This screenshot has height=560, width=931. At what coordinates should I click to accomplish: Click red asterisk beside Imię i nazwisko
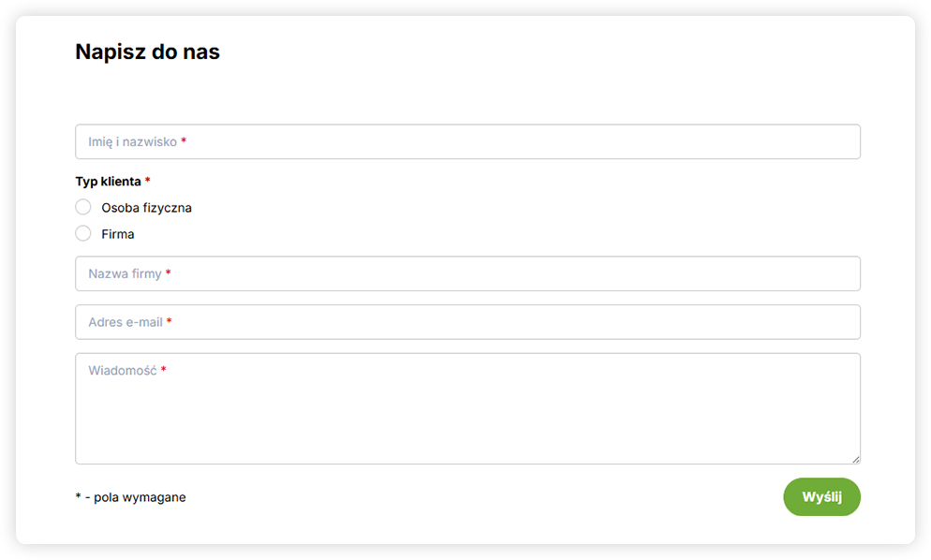(x=184, y=141)
